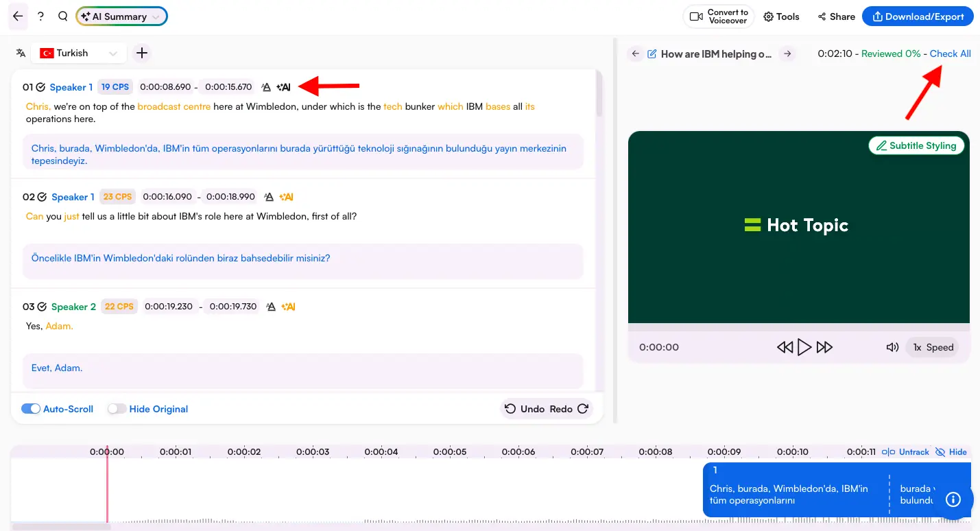The width and height of the screenshot is (980, 531).
Task: Play the video
Action: click(804, 347)
